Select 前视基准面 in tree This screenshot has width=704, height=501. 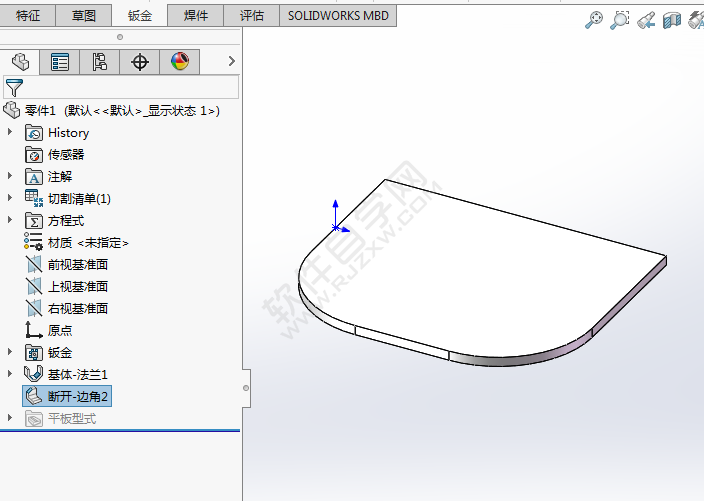tap(78, 265)
